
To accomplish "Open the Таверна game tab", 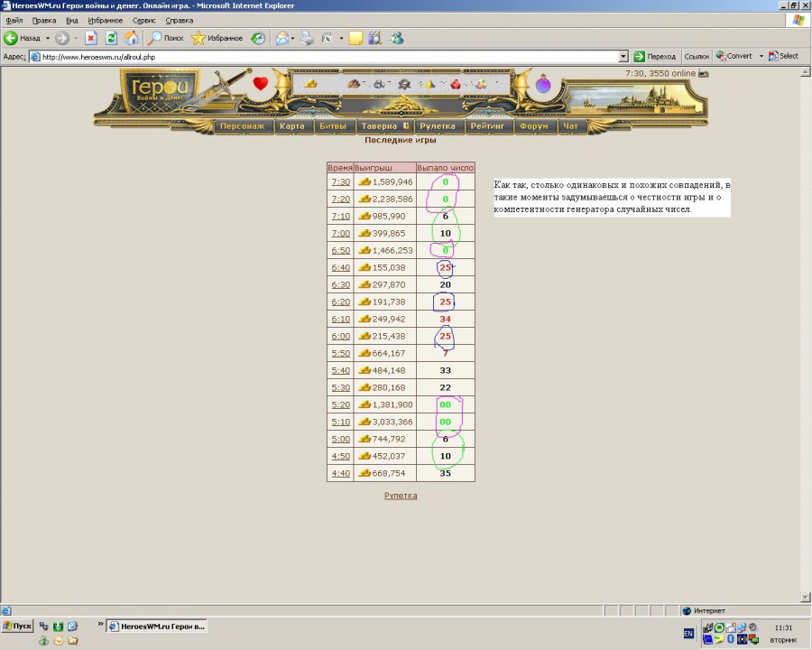I will [x=384, y=126].
